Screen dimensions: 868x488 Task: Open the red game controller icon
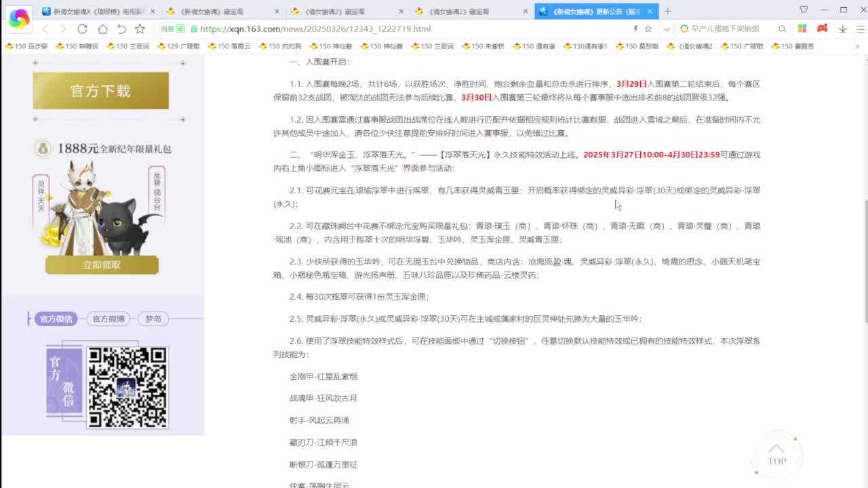click(822, 29)
